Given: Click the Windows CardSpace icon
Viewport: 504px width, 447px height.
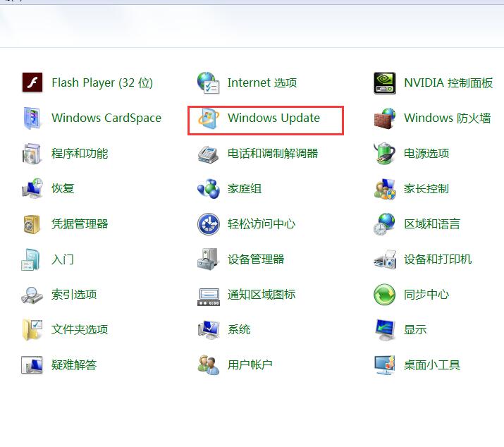Looking at the screenshot, I should pos(32,118).
